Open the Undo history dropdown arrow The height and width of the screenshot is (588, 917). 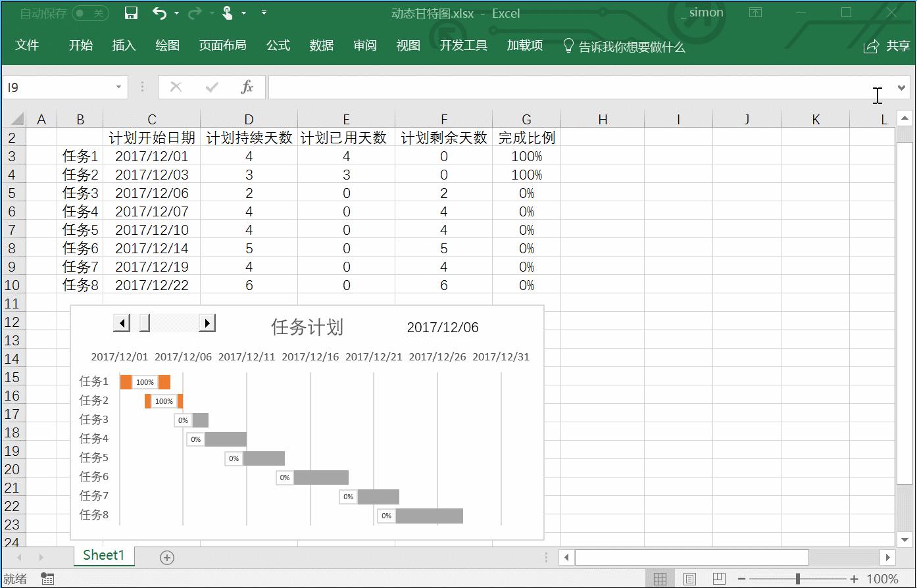(176, 13)
